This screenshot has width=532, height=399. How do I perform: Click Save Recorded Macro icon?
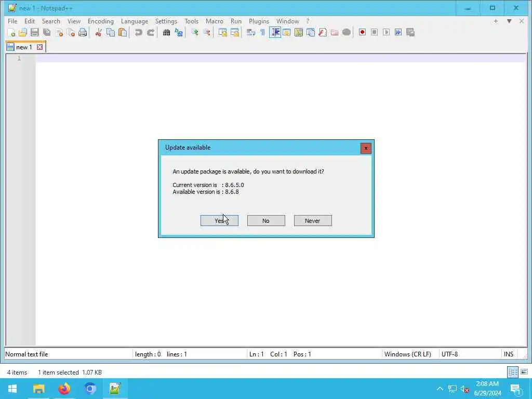tap(410, 33)
